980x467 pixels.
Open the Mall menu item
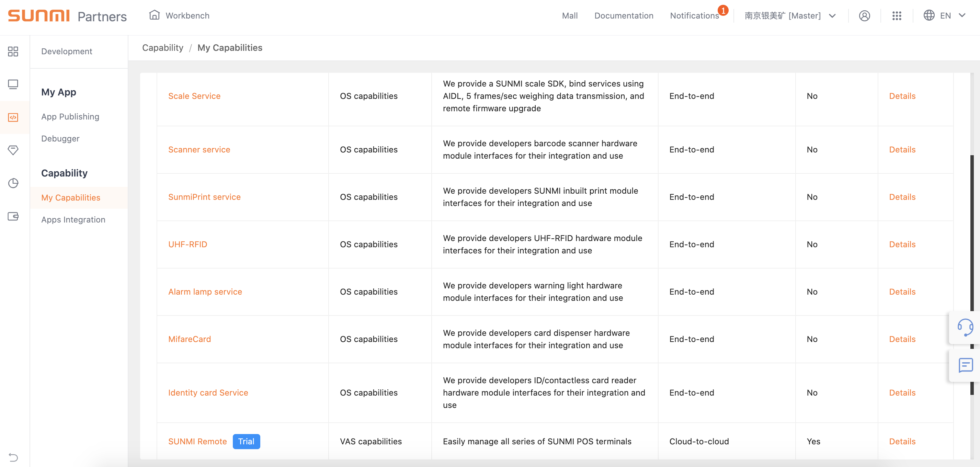(570, 15)
